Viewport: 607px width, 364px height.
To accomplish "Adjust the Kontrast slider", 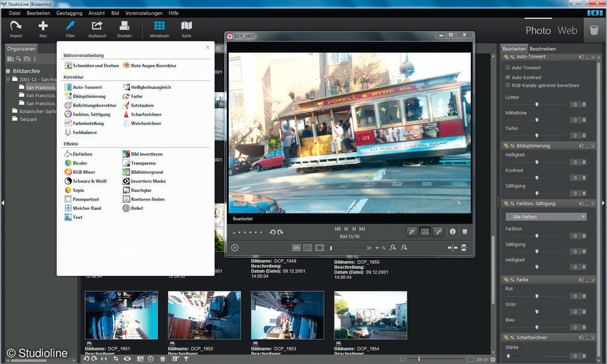I will point(537,178).
